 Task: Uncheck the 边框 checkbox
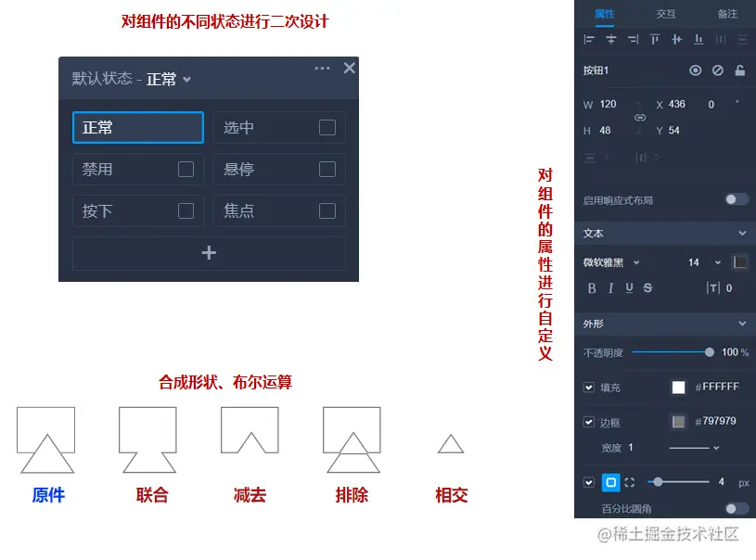589,422
